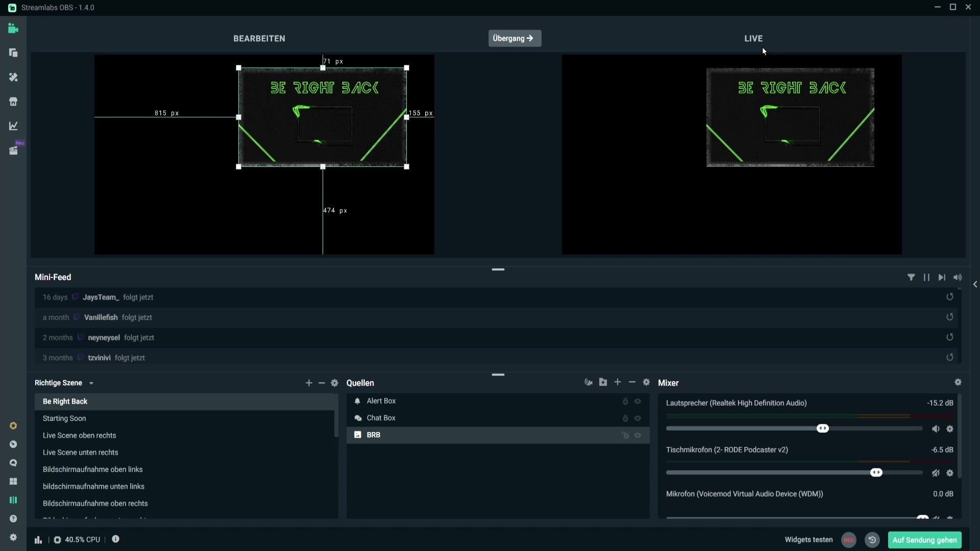
Task: Skip alert in the Mini-Feed
Action: tap(942, 278)
